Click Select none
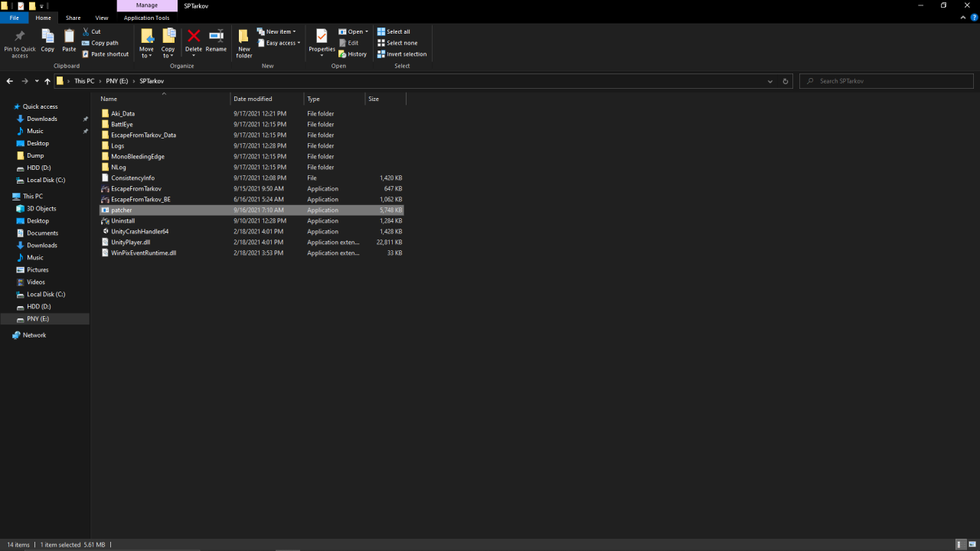 [x=397, y=43]
